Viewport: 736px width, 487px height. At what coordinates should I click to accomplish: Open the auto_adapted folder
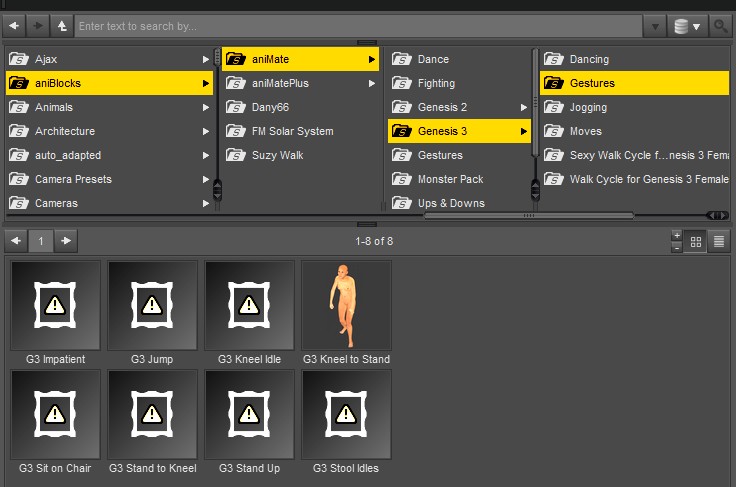tap(109, 155)
